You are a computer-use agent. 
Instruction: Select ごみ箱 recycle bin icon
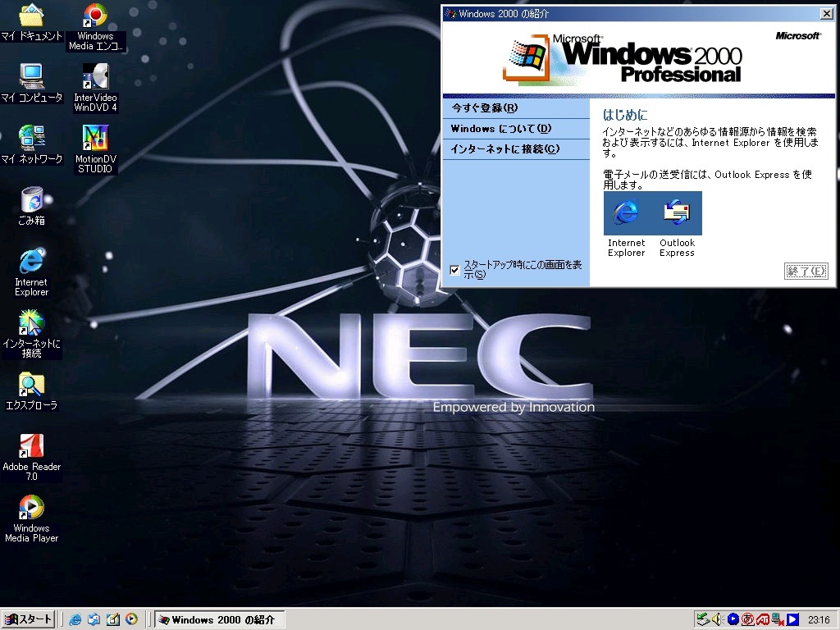32,206
